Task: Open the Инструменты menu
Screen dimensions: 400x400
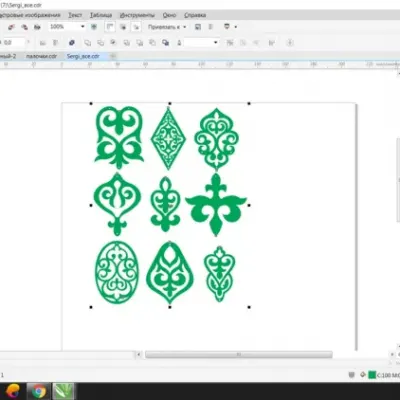Action: [137, 15]
